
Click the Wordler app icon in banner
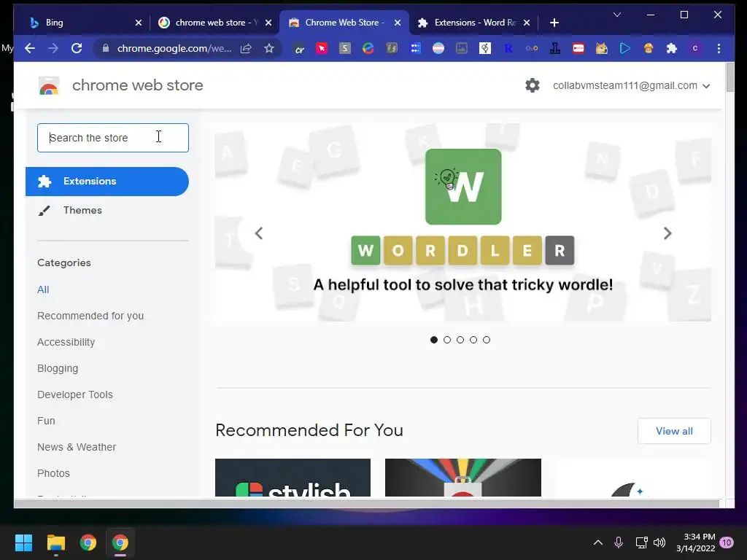coord(463,187)
